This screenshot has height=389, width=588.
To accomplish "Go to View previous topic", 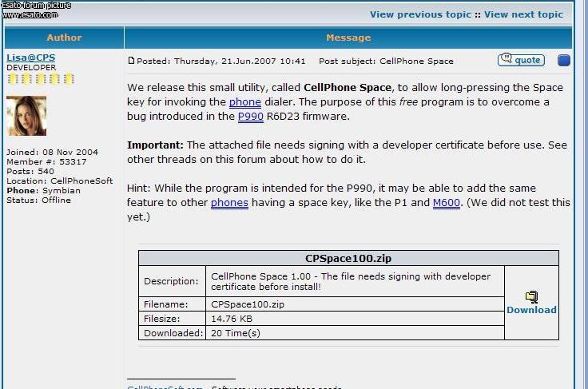I will (420, 14).
